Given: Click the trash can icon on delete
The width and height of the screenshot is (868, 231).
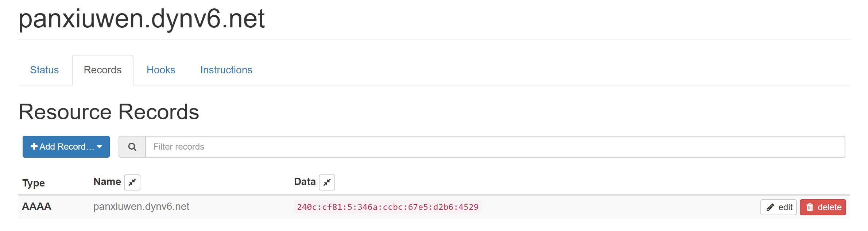Looking at the screenshot, I should [810, 208].
